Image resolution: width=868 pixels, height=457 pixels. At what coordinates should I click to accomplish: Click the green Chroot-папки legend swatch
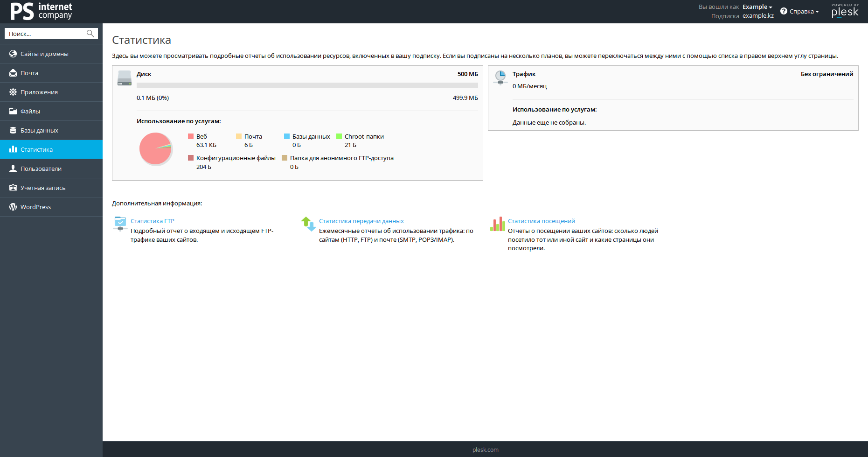click(x=339, y=136)
